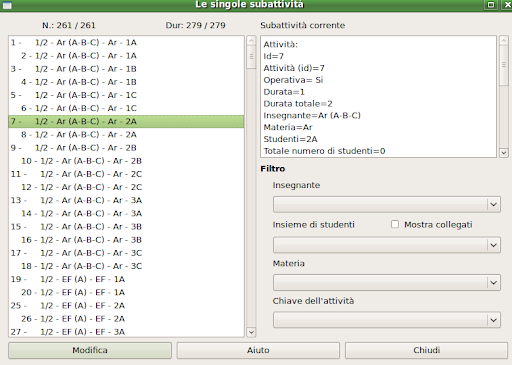The width and height of the screenshot is (512, 365).
Task: Click the details panel scroll-up arrow
Action: click(x=504, y=41)
